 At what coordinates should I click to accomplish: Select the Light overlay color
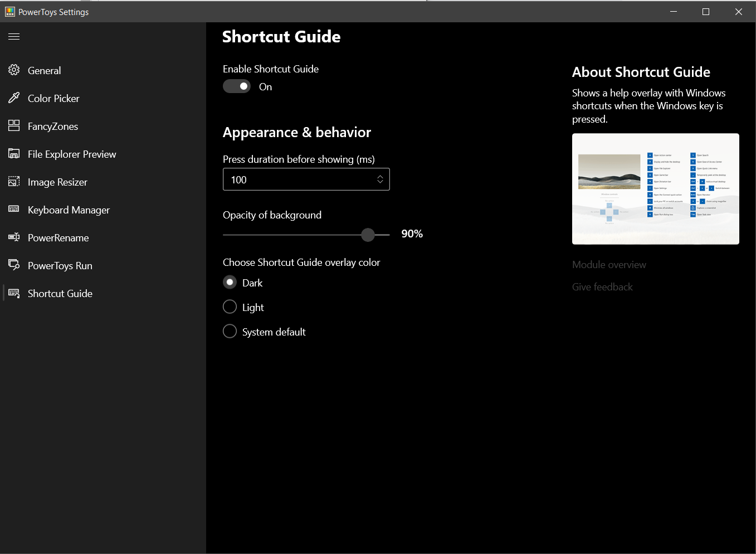pyautogui.click(x=230, y=307)
